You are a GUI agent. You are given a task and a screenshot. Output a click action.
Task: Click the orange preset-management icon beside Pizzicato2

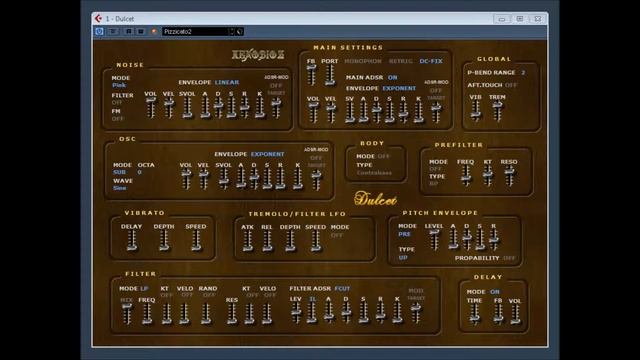pos(154,31)
